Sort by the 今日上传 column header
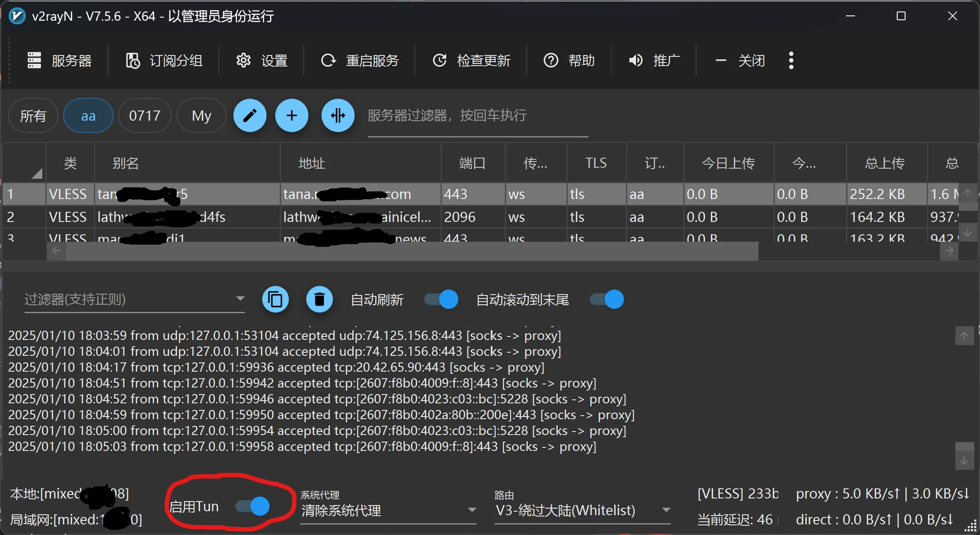980x535 pixels. tap(729, 163)
